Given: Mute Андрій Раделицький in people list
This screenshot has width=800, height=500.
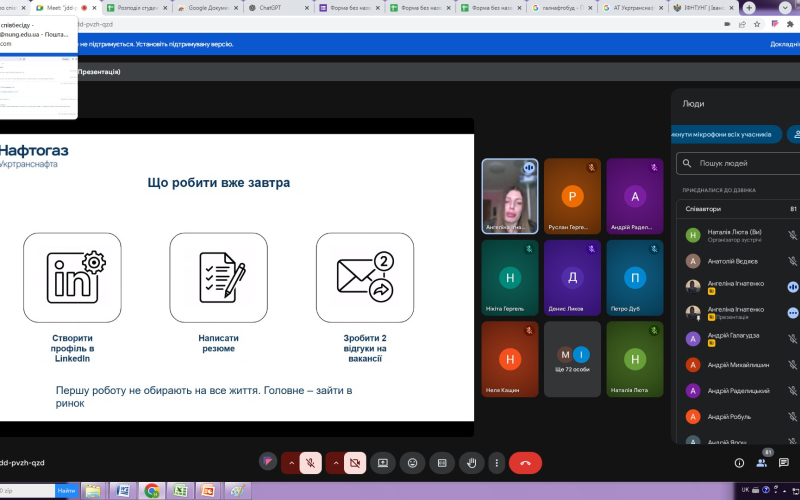Looking at the screenshot, I should (x=792, y=391).
